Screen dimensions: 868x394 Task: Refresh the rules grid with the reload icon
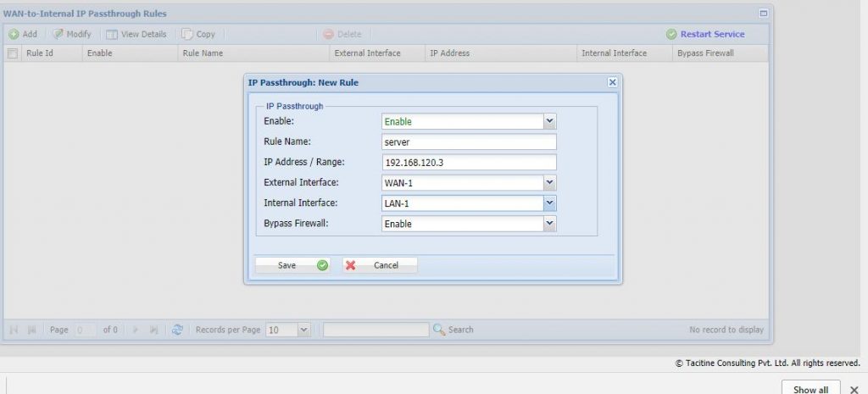pyautogui.click(x=178, y=330)
